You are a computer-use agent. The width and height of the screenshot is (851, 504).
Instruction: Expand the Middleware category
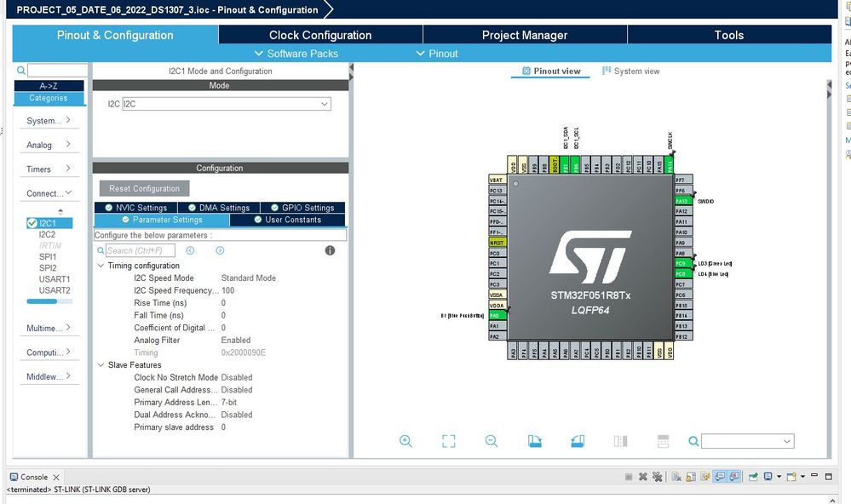click(49, 376)
